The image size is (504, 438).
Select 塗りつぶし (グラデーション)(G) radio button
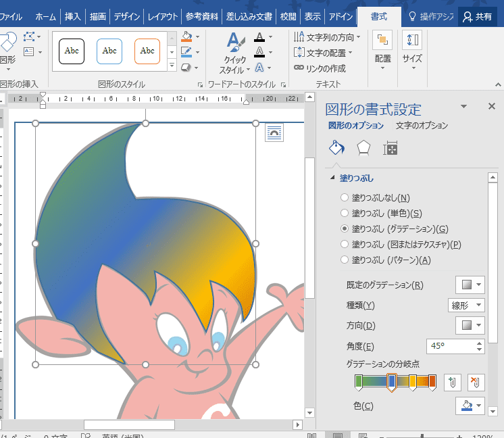[345, 228]
